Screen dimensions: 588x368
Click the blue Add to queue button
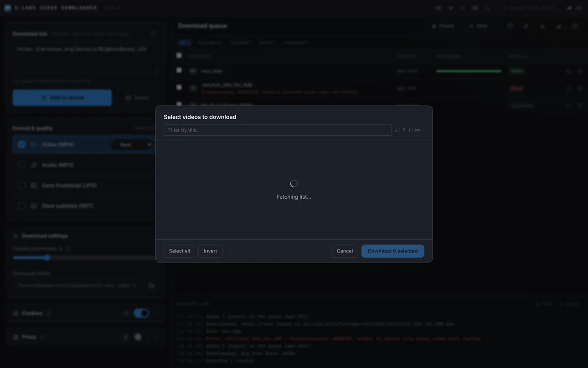62,98
